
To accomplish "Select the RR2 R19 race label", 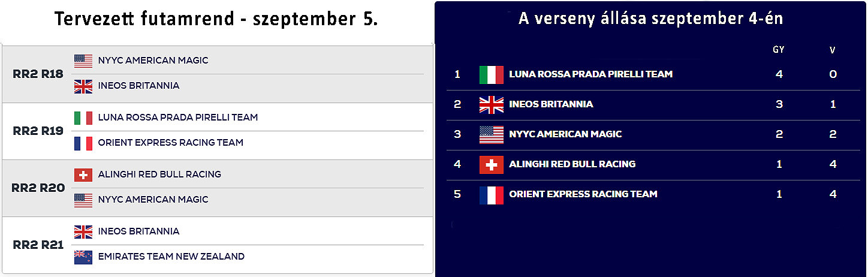I will coord(38,131).
